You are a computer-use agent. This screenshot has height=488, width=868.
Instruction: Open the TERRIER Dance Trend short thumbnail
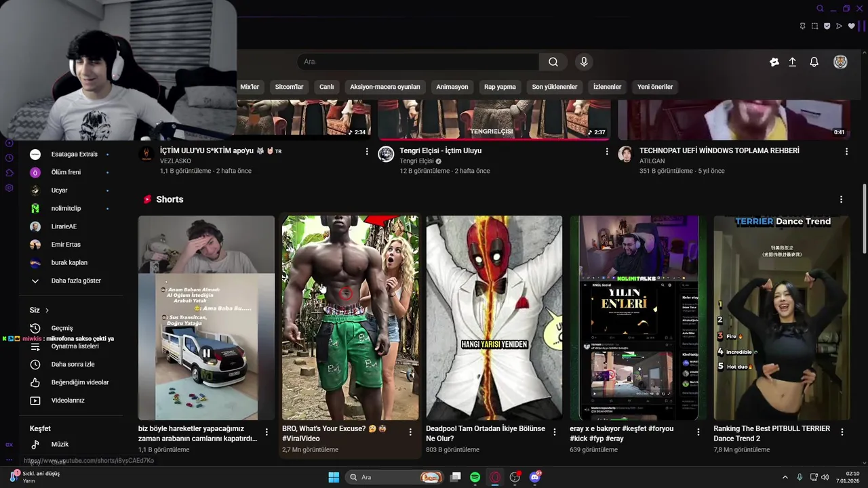pos(781,318)
